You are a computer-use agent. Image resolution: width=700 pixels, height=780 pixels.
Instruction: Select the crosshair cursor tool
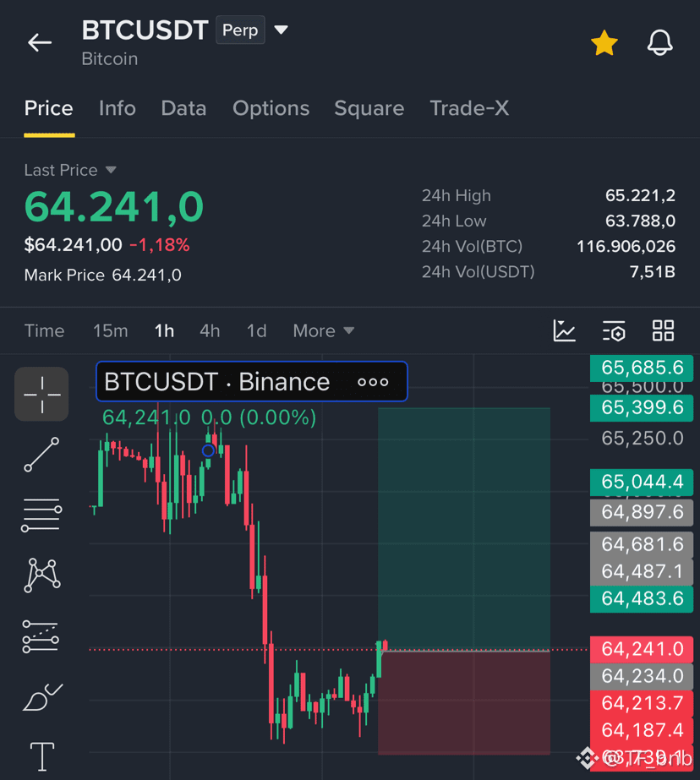41,395
